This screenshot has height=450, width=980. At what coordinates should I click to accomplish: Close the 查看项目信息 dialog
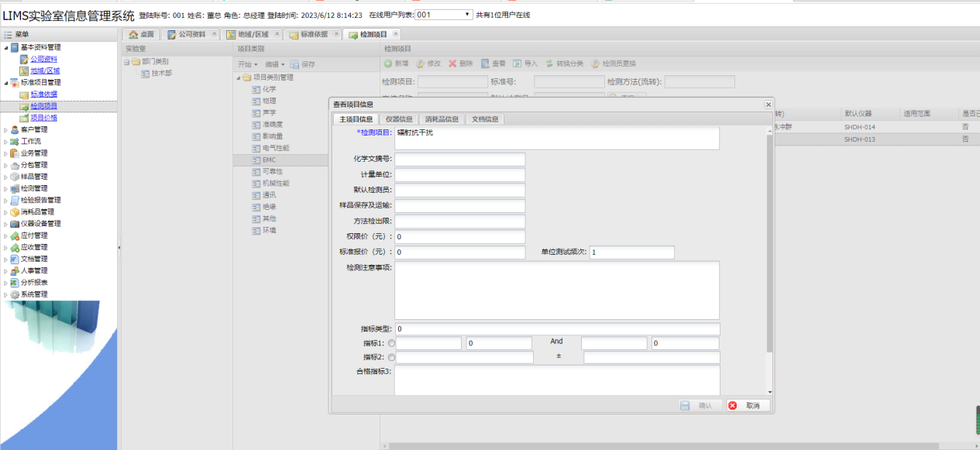tap(769, 104)
